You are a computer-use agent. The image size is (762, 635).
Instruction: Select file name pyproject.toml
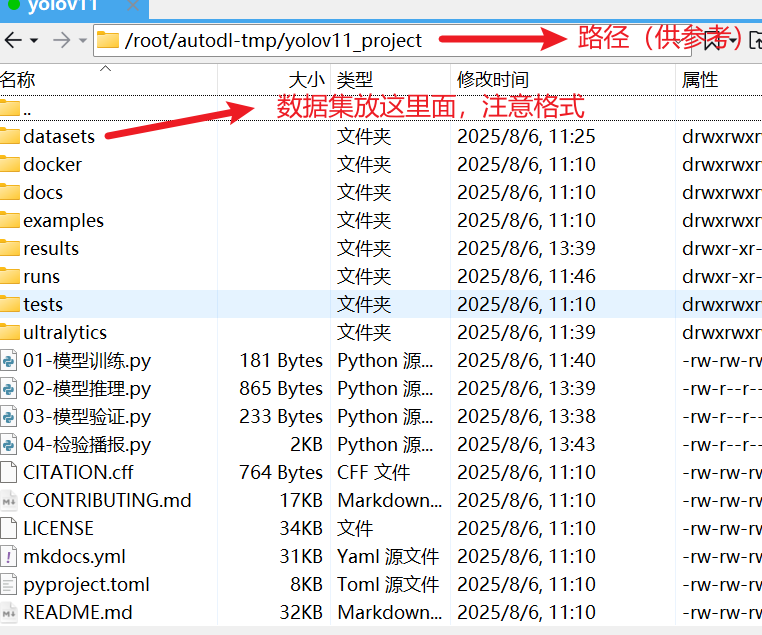[87, 584]
